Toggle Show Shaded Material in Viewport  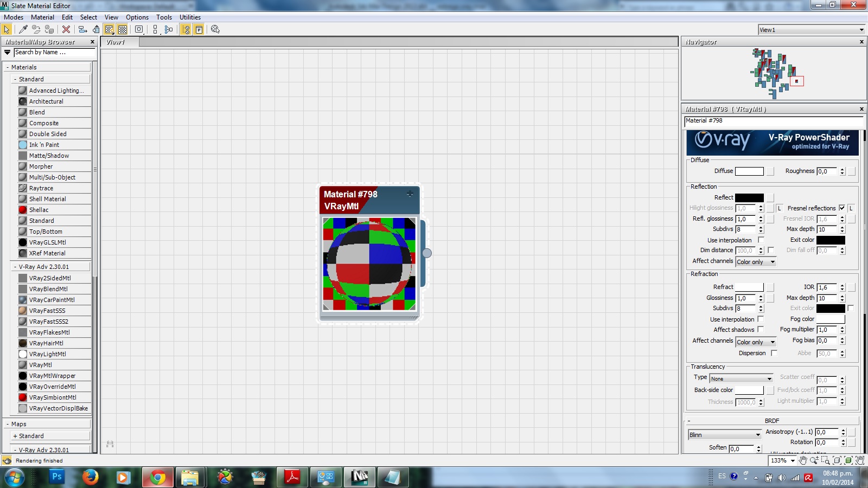point(110,29)
